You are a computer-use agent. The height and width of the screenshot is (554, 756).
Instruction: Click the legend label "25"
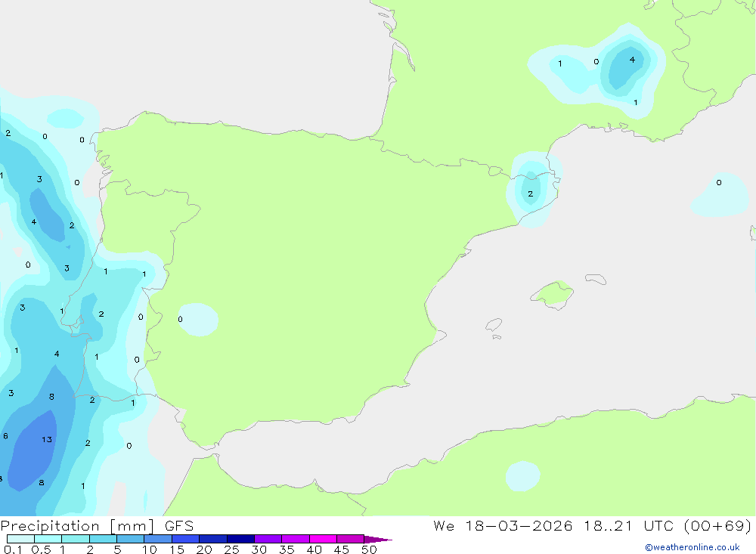(x=231, y=549)
